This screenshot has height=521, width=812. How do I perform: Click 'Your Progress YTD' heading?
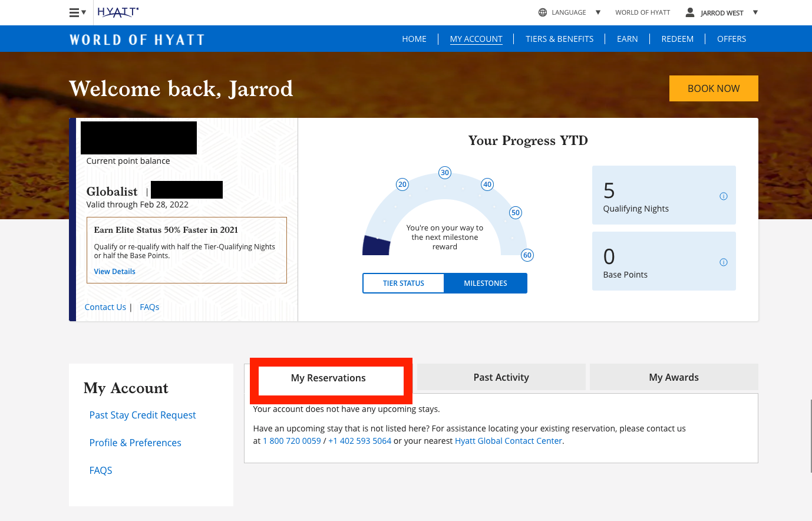click(x=528, y=140)
